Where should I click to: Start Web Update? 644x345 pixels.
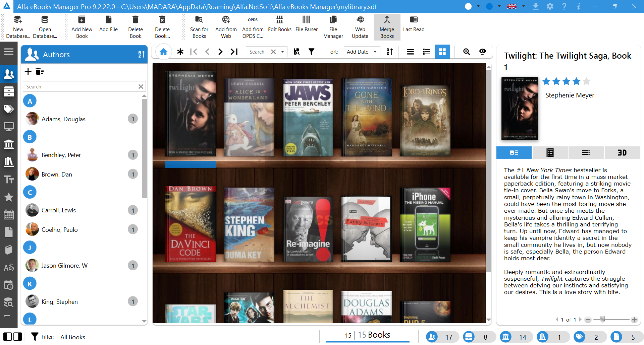point(360,27)
